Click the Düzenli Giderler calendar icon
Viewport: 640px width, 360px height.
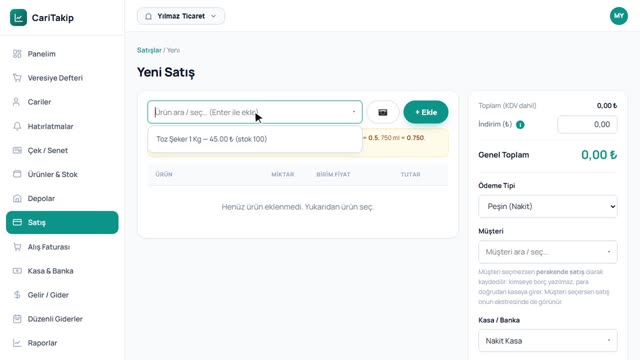17,319
